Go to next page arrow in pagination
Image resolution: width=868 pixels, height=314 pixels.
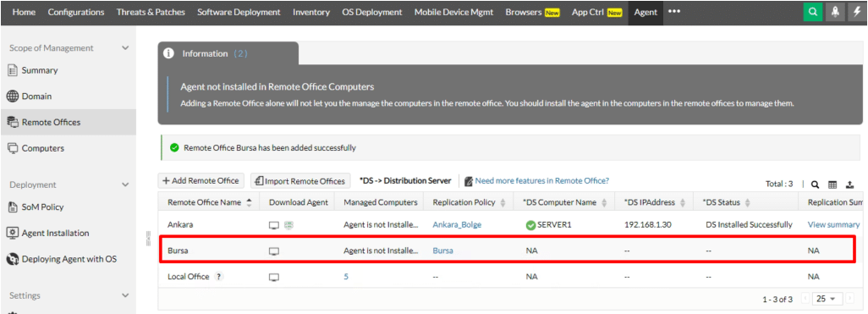click(849, 299)
